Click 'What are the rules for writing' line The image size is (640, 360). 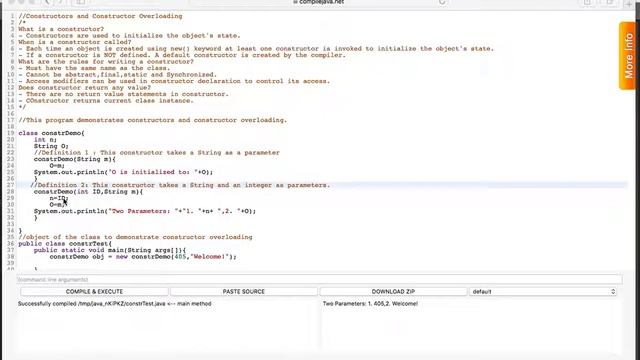click(106, 62)
